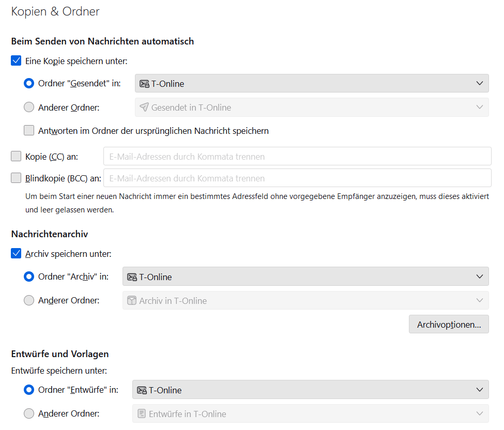This screenshot has height=430, width=504.
Task: Select 'Anderer Ordner' radio for sent copies
Action: coord(29,108)
